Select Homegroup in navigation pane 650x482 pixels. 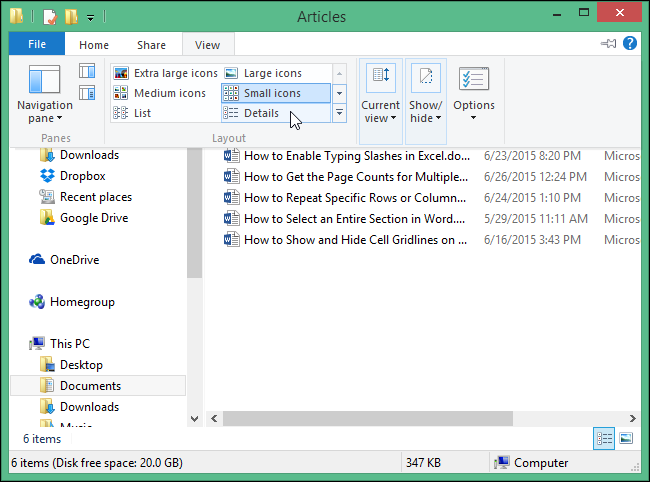click(x=72, y=302)
